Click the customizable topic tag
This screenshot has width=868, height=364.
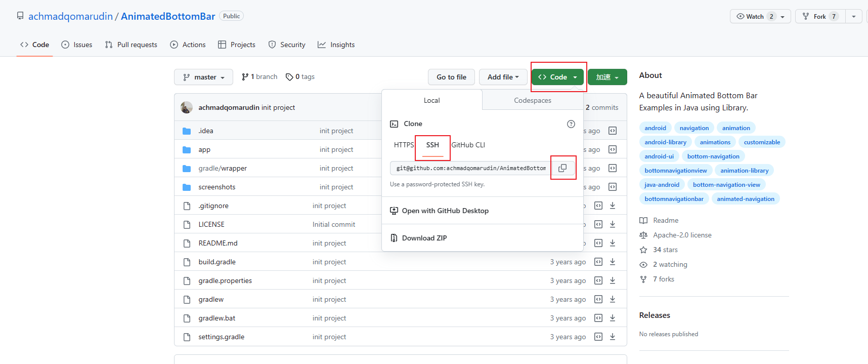[762, 142]
